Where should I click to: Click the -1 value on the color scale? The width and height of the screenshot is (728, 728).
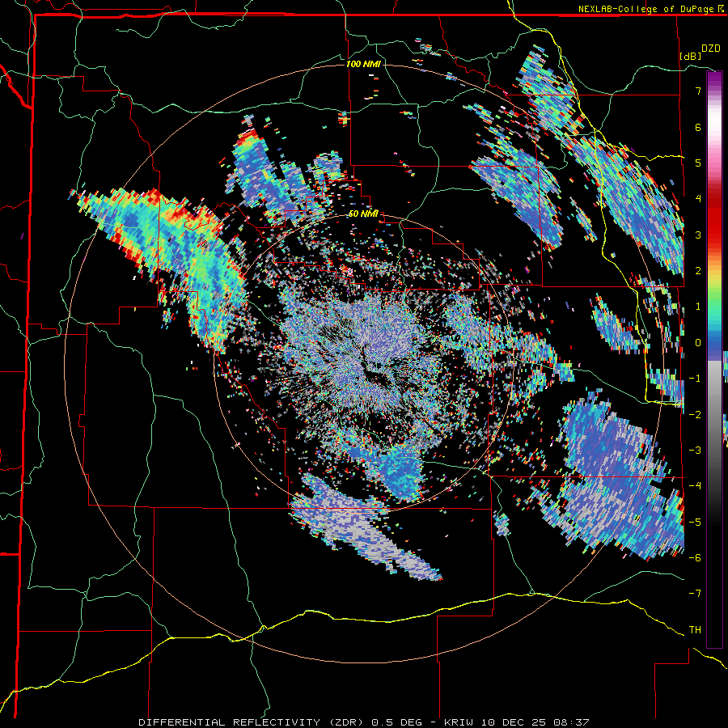[x=695, y=379]
